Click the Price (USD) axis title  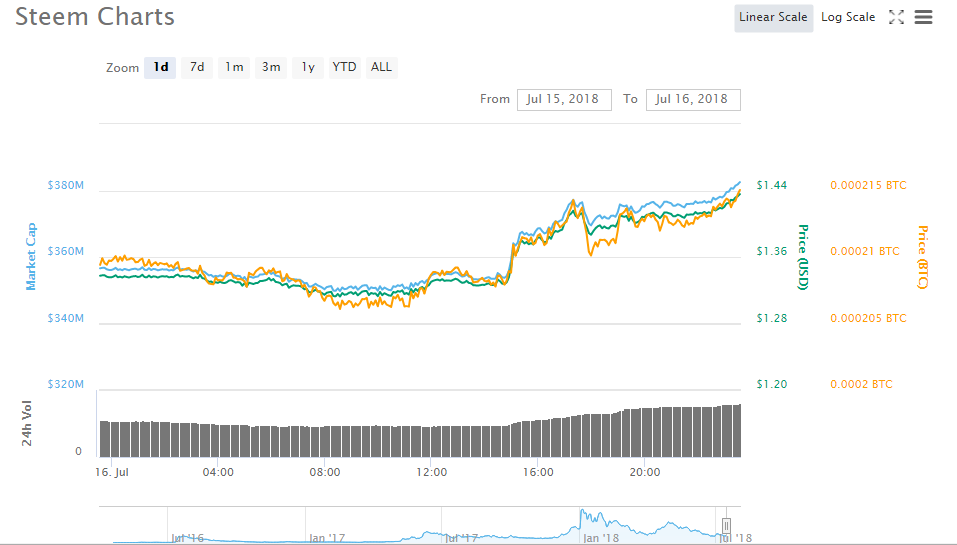[x=803, y=257]
